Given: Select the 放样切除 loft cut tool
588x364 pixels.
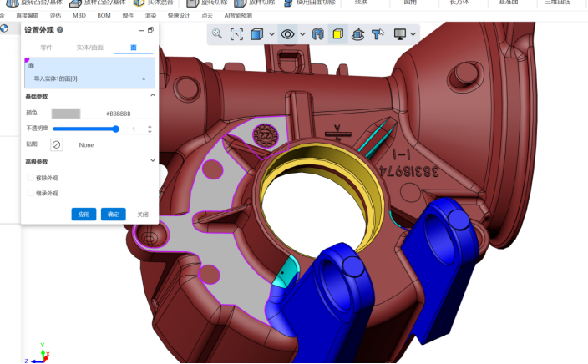Looking at the screenshot, I should pos(255,3).
